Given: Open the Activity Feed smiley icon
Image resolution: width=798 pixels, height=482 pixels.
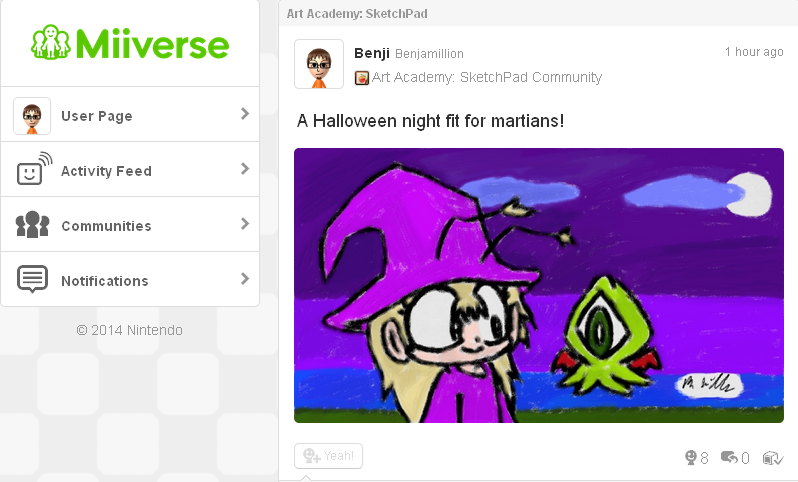Looking at the screenshot, I should (x=35, y=168).
